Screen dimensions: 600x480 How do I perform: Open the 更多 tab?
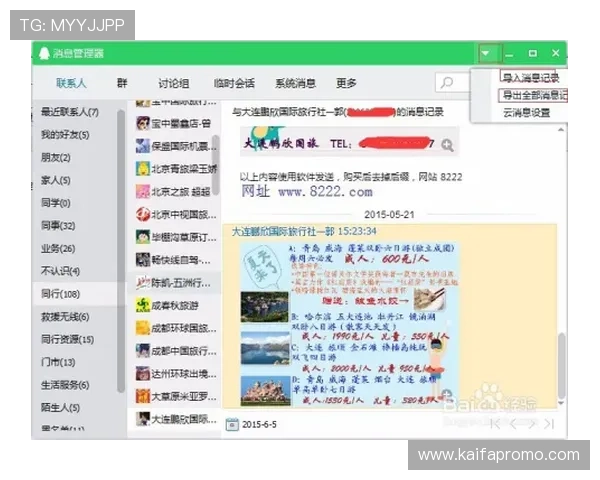(x=346, y=83)
